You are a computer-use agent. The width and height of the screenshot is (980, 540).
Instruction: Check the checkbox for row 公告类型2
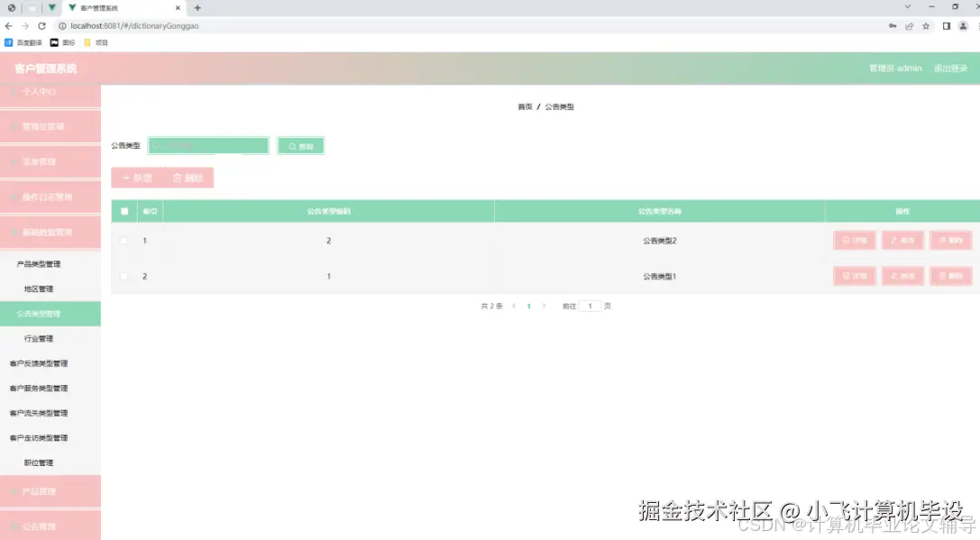tap(124, 241)
